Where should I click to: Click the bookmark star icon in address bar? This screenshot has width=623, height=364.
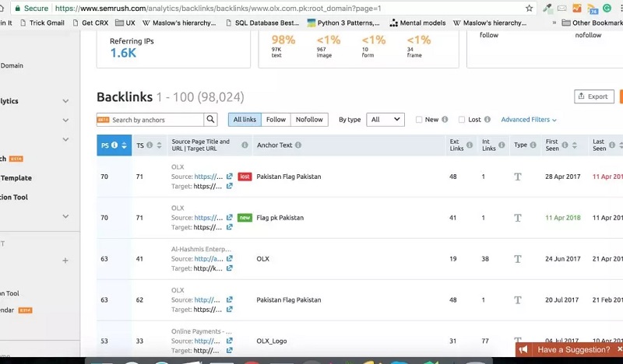(529, 8)
